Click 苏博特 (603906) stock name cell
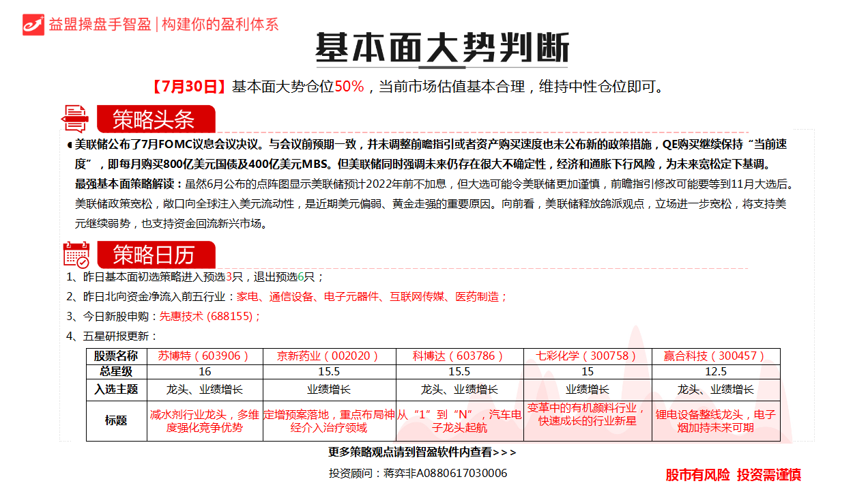This screenshot has height=490, width=868. [x=205, y=356]
